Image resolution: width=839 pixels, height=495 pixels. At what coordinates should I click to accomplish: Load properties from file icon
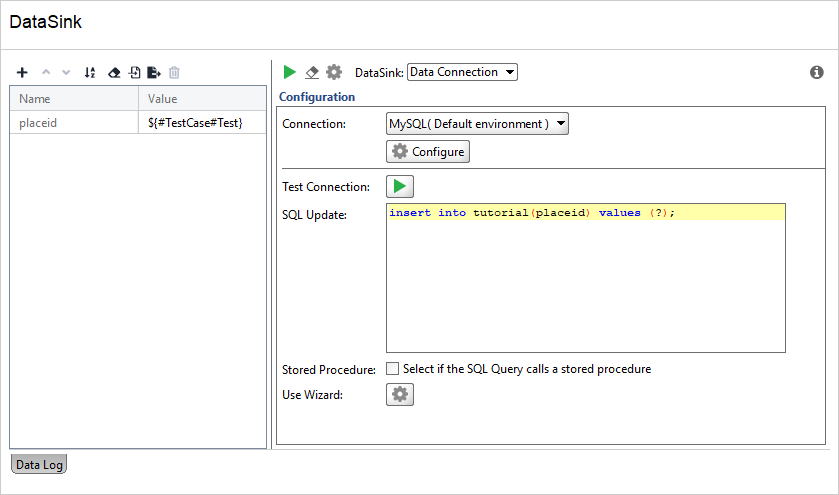[x=135, y=72]
